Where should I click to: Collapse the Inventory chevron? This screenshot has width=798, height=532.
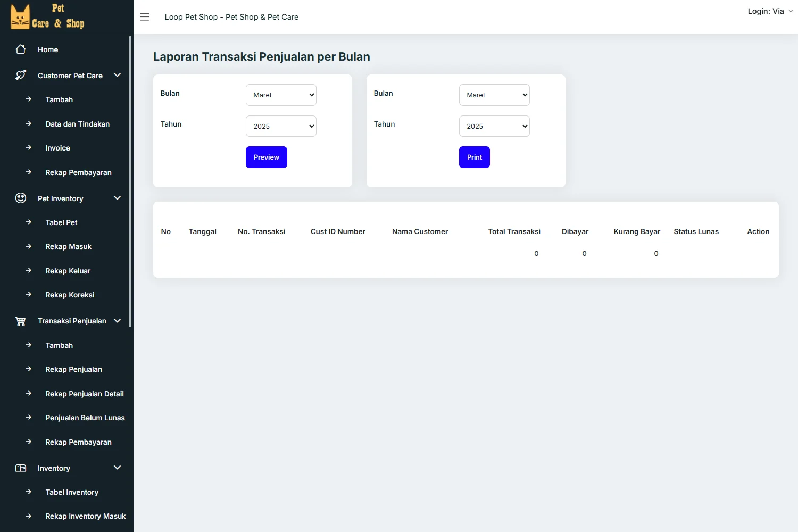[x=118, y=468]
